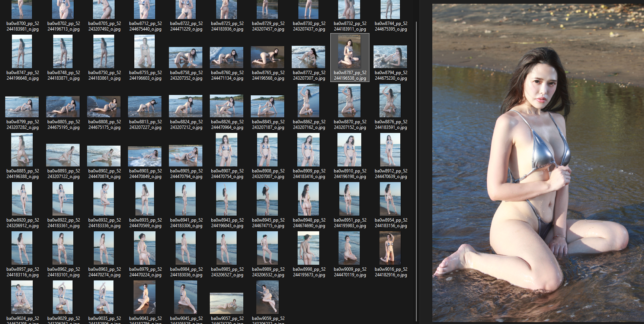Select image ba0w8941_pp_52

coord(186,199)
